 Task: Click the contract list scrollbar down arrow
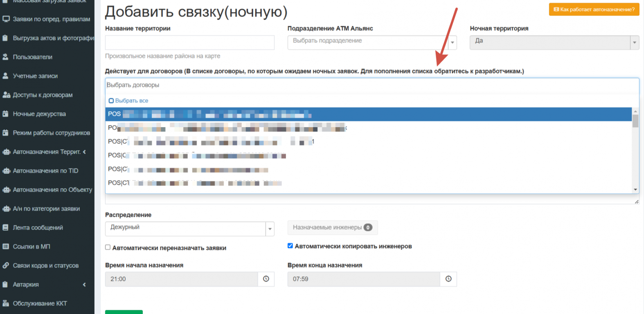pyautogui.click(x=635, y=189)
